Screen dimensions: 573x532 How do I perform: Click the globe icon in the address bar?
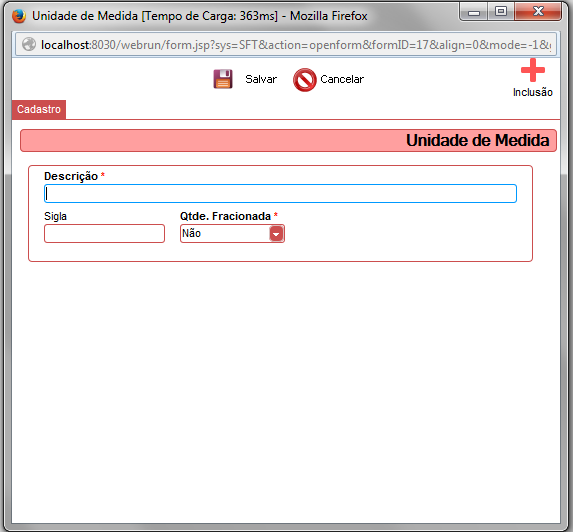pos(29,45)
